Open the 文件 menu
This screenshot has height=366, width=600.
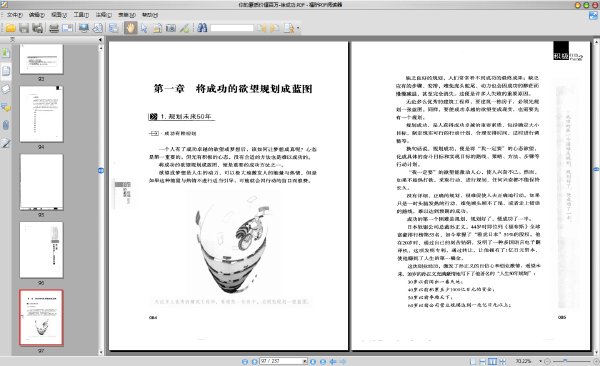coord(15,15)
